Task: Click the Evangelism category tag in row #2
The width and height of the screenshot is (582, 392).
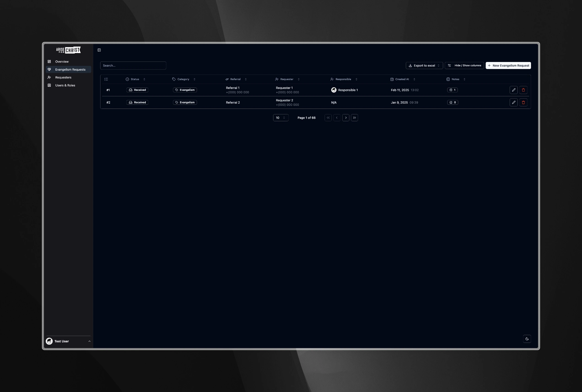Action: tap(185, 102)
